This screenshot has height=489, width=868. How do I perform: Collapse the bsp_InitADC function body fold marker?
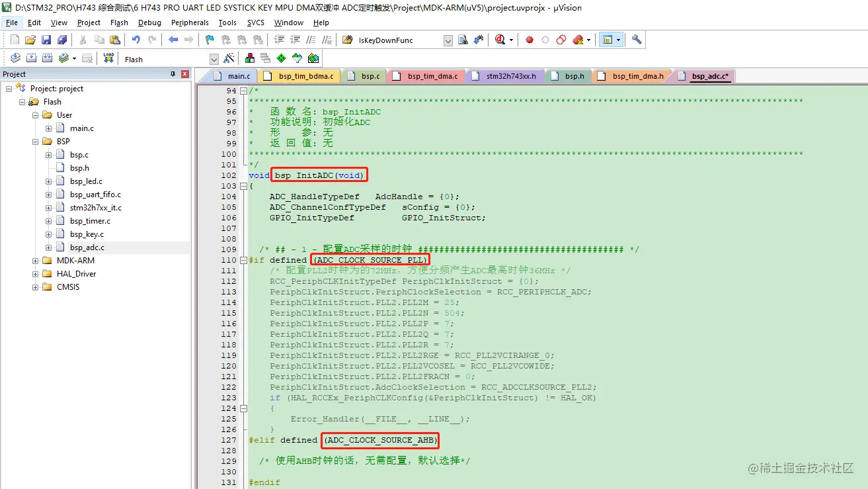point(243,186)
